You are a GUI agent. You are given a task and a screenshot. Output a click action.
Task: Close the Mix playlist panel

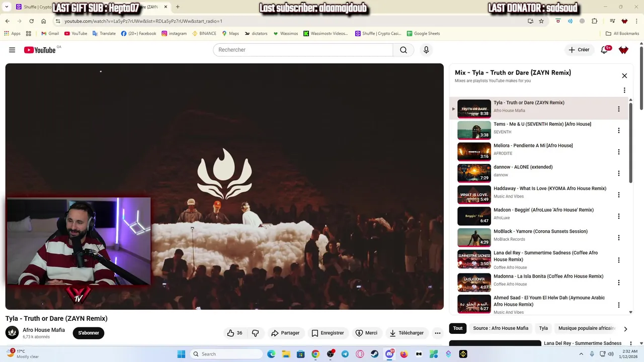pos(624,76)
